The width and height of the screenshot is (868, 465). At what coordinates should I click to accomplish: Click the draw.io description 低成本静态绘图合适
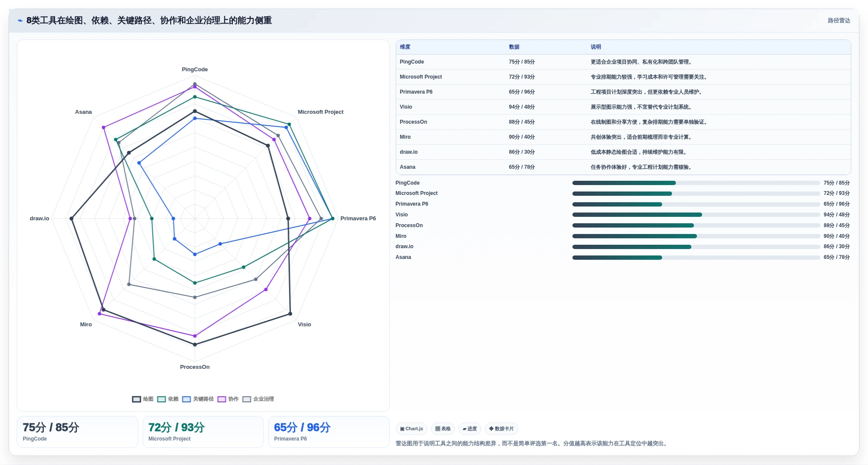(x=639, y=152)
